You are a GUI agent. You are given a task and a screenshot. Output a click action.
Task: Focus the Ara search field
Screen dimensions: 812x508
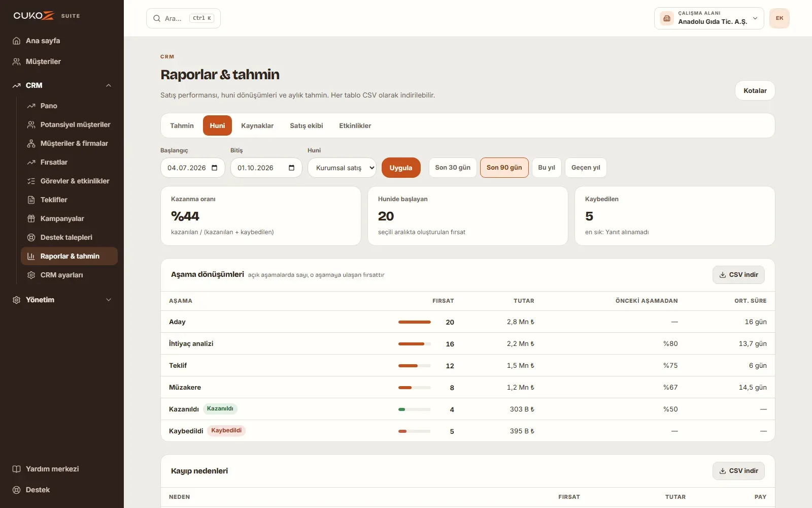[183, 18]
